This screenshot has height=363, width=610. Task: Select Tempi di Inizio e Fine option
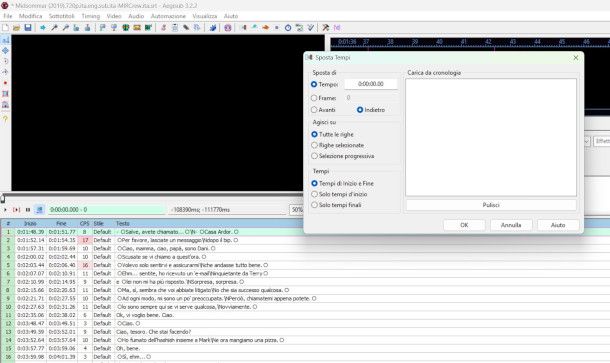pyautogui.click(x=314, y=183)
